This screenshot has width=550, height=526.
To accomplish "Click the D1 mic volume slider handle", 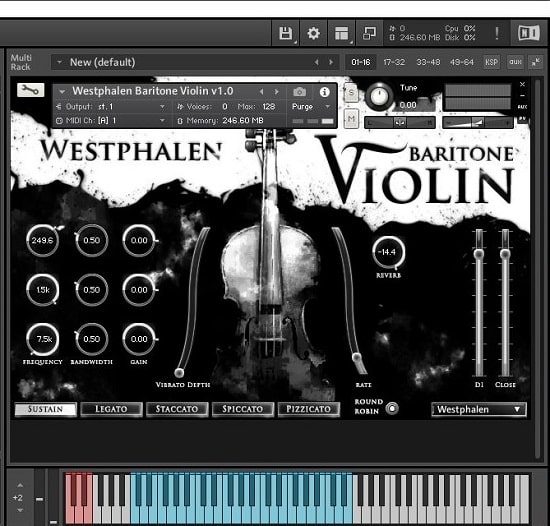I will click(479, 254).
